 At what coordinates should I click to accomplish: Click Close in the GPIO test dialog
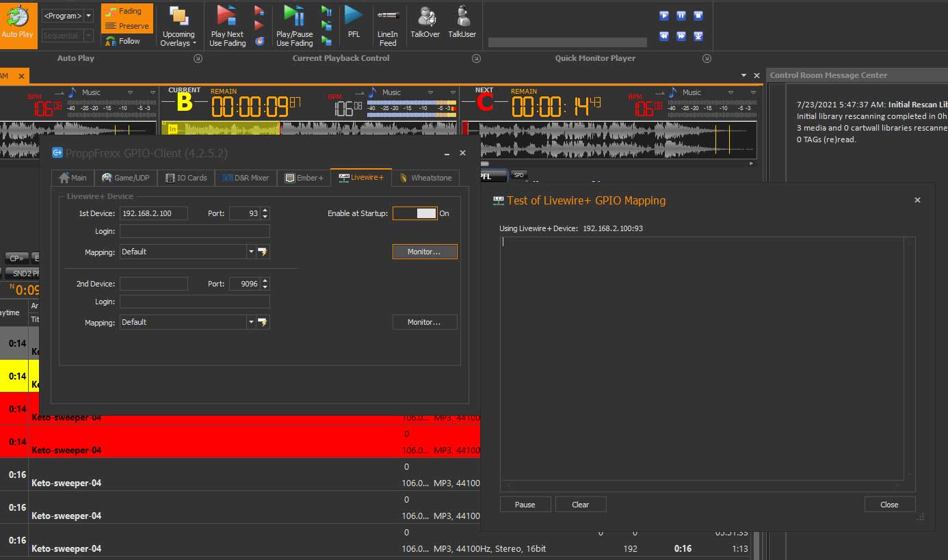(x=890, y=505)
